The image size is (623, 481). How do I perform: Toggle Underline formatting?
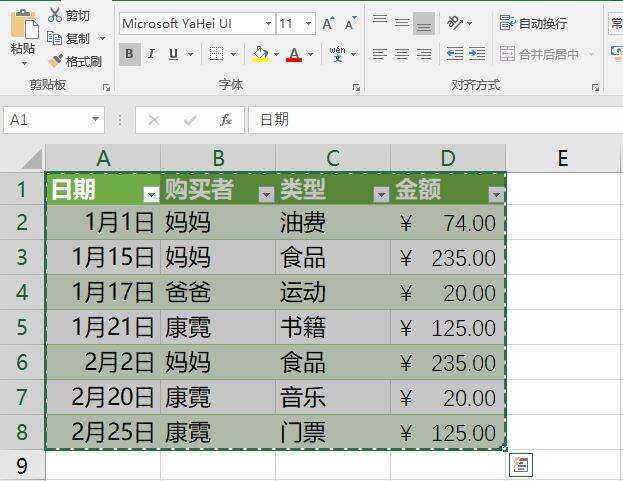173,54
